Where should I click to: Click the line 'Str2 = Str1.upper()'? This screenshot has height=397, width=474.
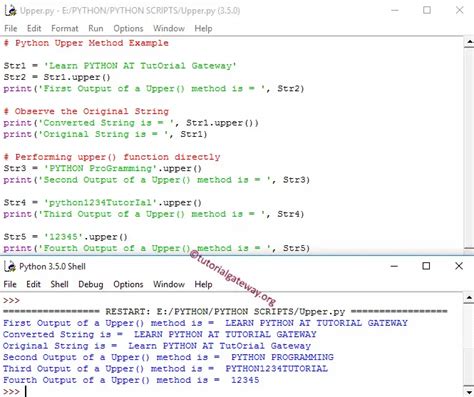click(x=57, y=77)
